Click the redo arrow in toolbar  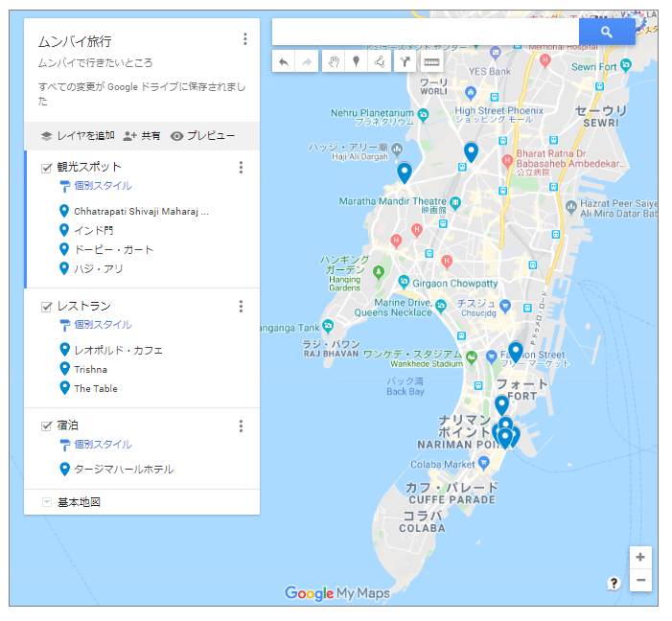point(307,62)
